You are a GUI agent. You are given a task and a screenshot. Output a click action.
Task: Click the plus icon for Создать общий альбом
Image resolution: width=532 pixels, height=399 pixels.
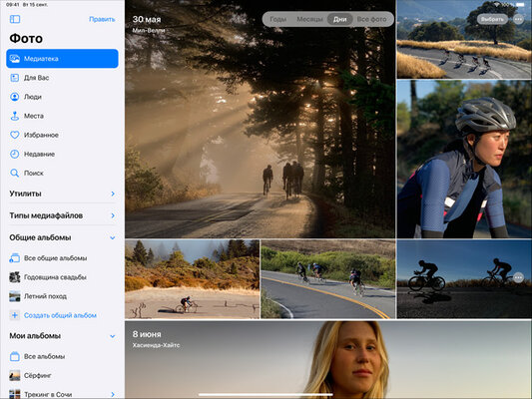[15, 315]
